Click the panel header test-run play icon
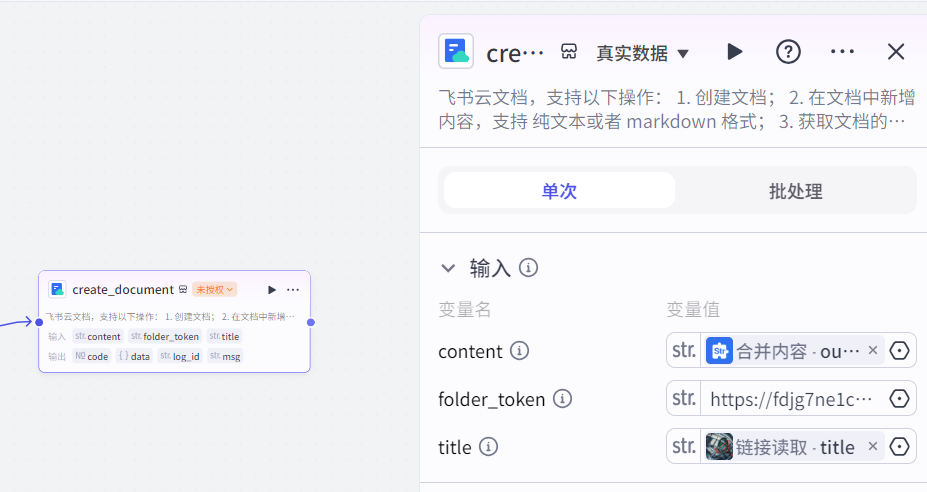This screenshot has width=927, height=492. [x=735, y=52]
